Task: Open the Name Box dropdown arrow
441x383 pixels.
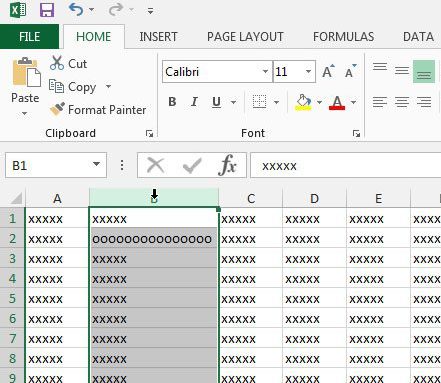Action: pyautogui.click(x=97, y=164)
